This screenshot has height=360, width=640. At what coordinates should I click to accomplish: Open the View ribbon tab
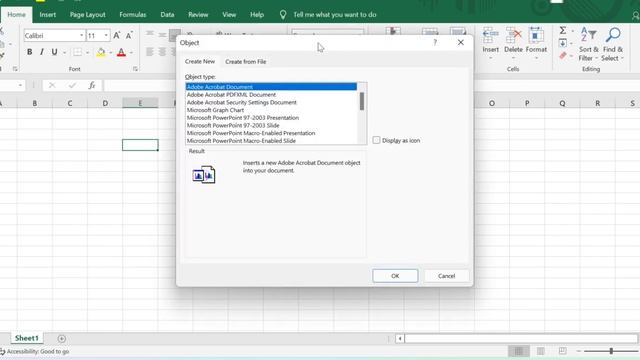click(x=229, y=15)
